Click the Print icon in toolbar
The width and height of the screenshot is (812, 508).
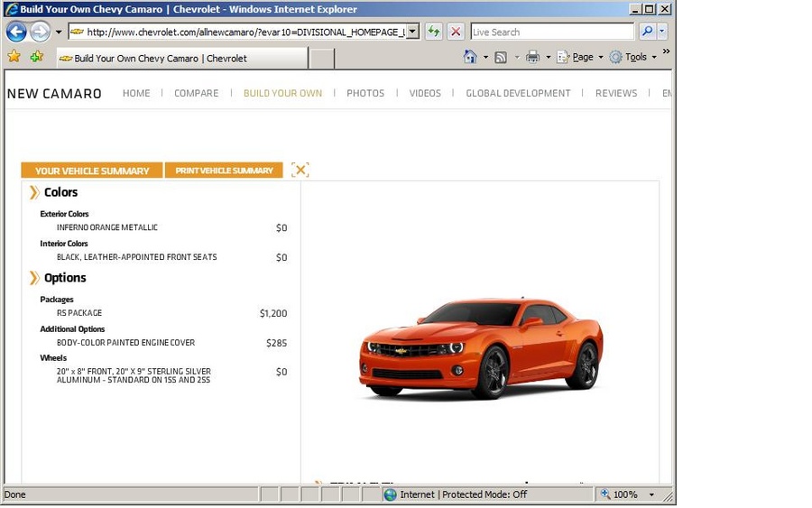(x=532, y=57)
